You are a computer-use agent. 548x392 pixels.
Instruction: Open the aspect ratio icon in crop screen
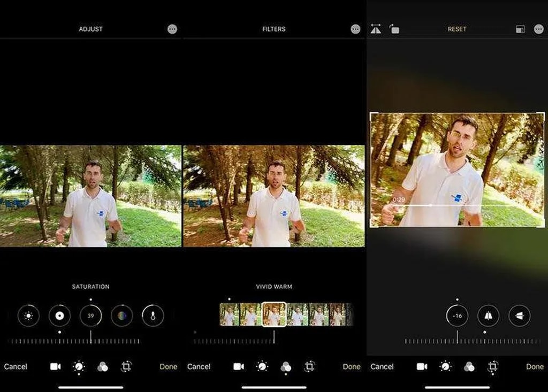(520, 29)
